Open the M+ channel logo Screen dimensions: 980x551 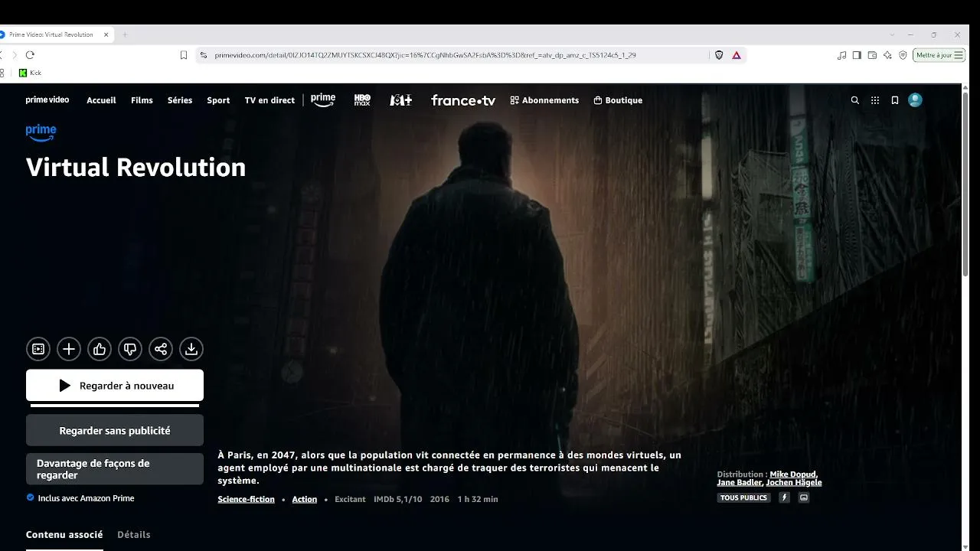[x=401, y=100]
